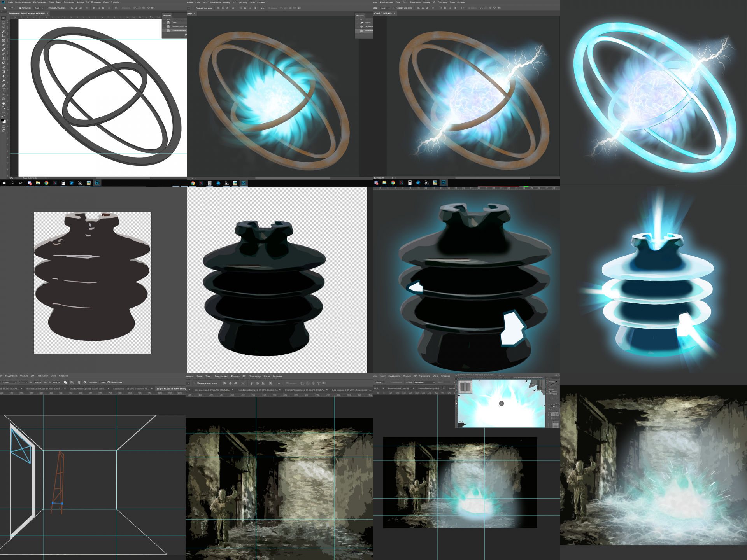747x560 pixels.
Task: Select the Path Selection tool
Action: pos(3,94)
